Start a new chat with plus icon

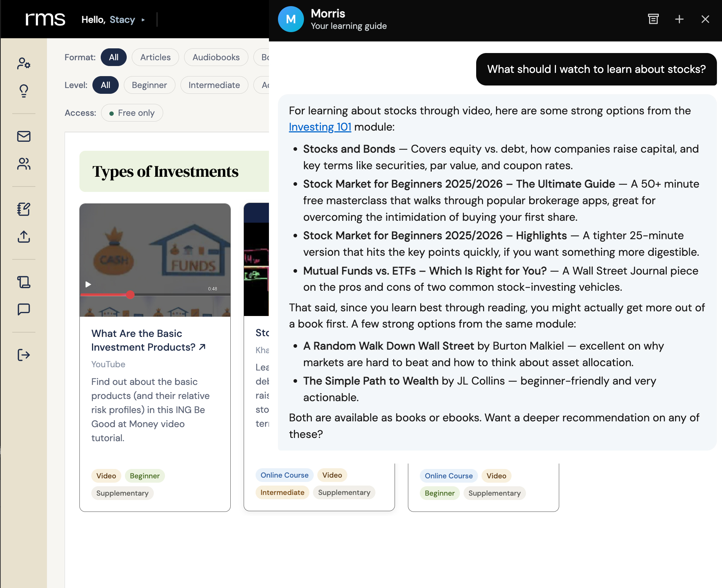point(679,19)
